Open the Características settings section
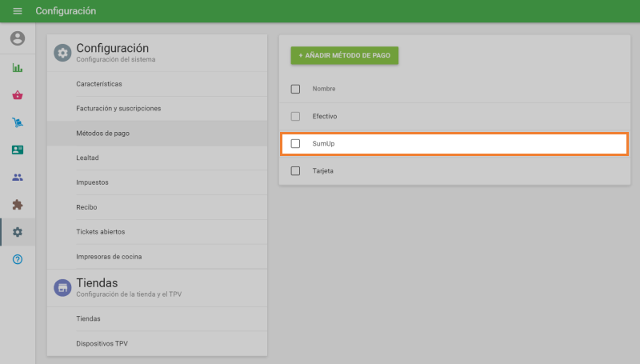 click(x=99, y=83)
